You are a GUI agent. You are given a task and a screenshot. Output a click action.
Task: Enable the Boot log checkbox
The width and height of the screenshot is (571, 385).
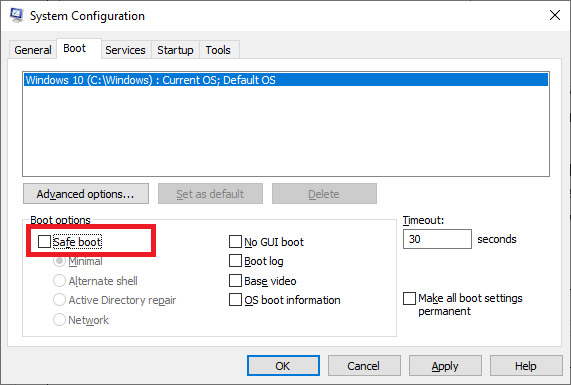point(235,261)
